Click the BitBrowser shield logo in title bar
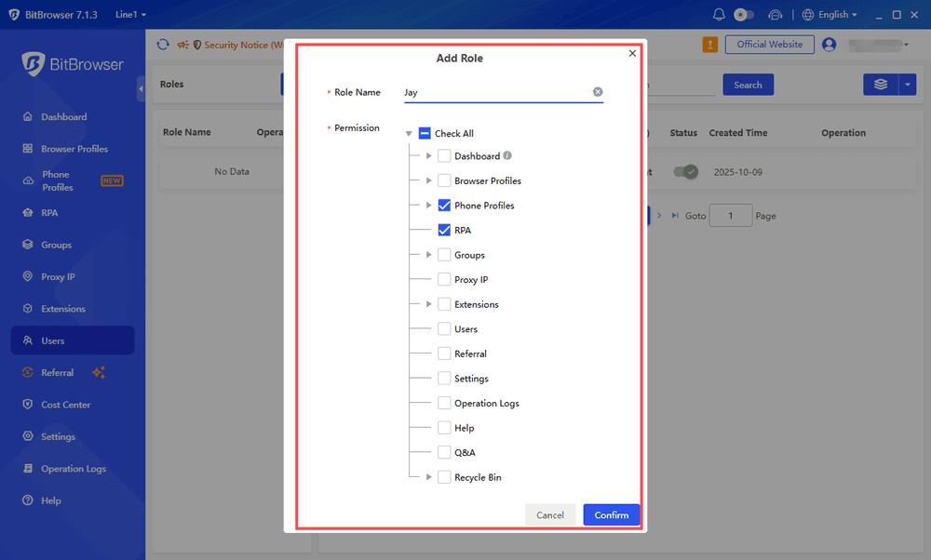 pos(14,15)
